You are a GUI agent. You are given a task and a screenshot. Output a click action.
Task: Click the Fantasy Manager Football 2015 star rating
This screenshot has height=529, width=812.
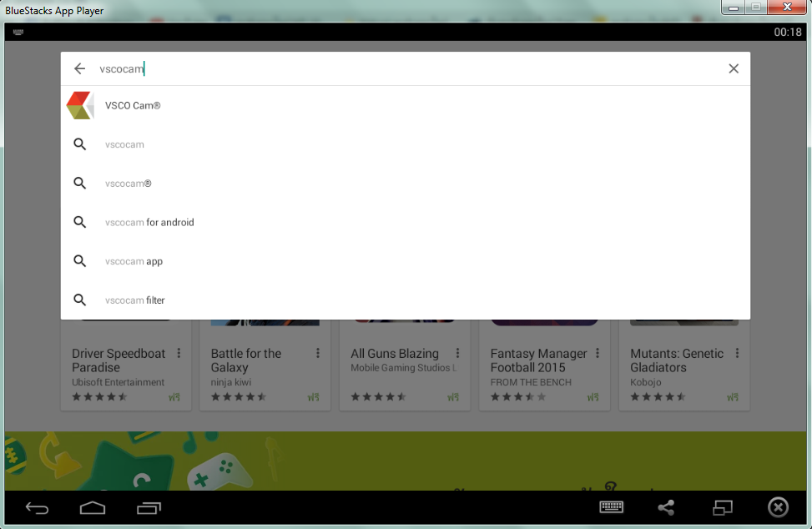pos(518,397)
